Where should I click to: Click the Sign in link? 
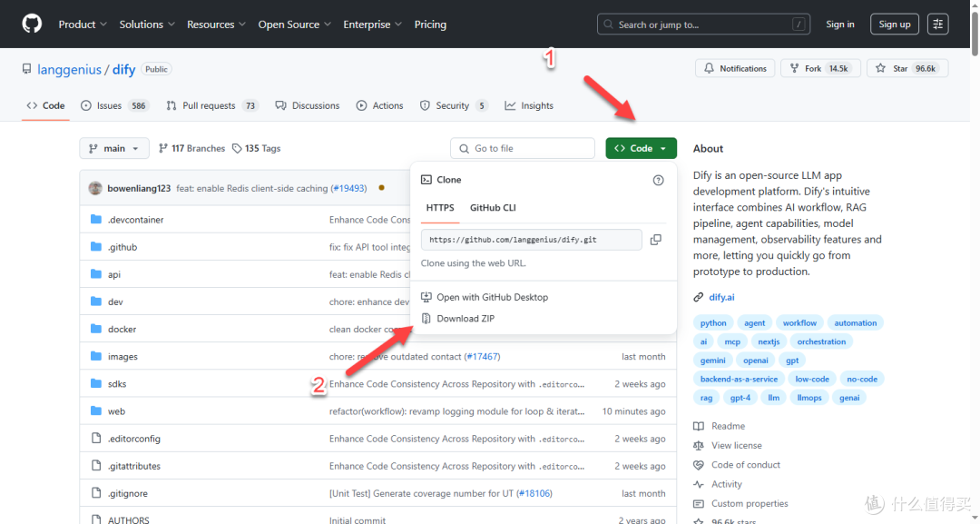tap(840, 25)
